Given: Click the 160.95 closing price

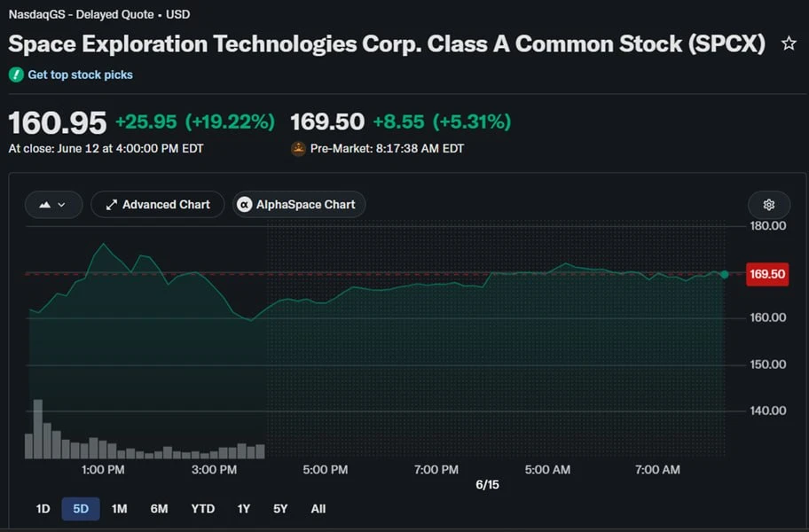Looking at the screenshot, I should pos(58,123).
